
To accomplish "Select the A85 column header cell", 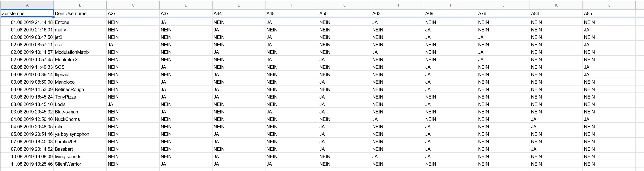I will (x=609, y=13).
